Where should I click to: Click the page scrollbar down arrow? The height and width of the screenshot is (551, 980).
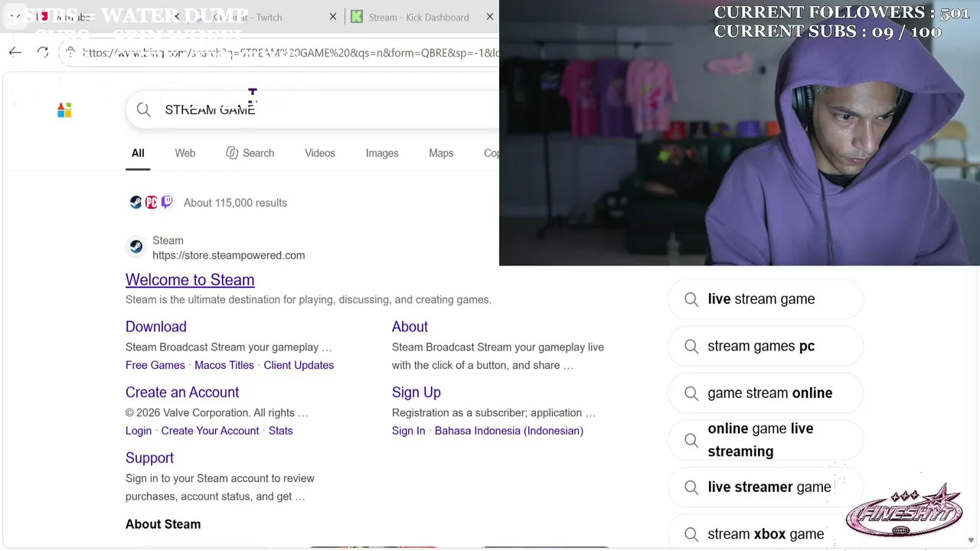coord(972,541)
